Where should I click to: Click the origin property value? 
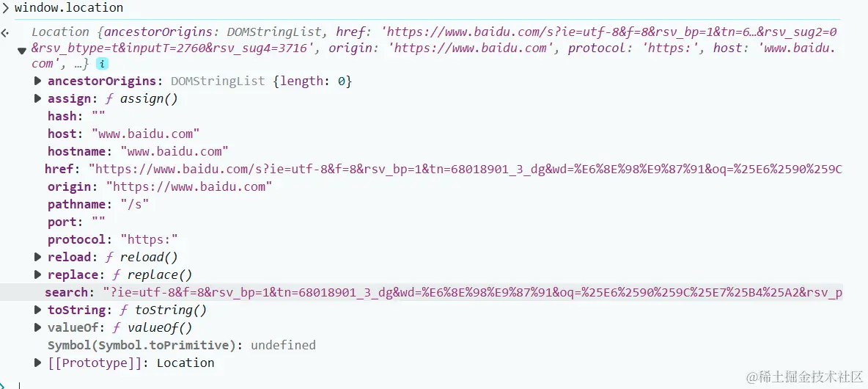point(188,186)
